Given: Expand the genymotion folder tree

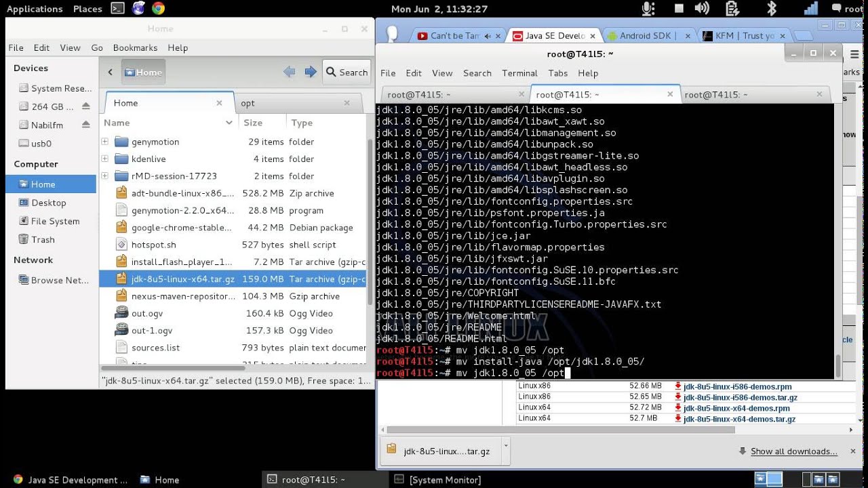Looking at the screenshot, I should (x=104, y=142).
